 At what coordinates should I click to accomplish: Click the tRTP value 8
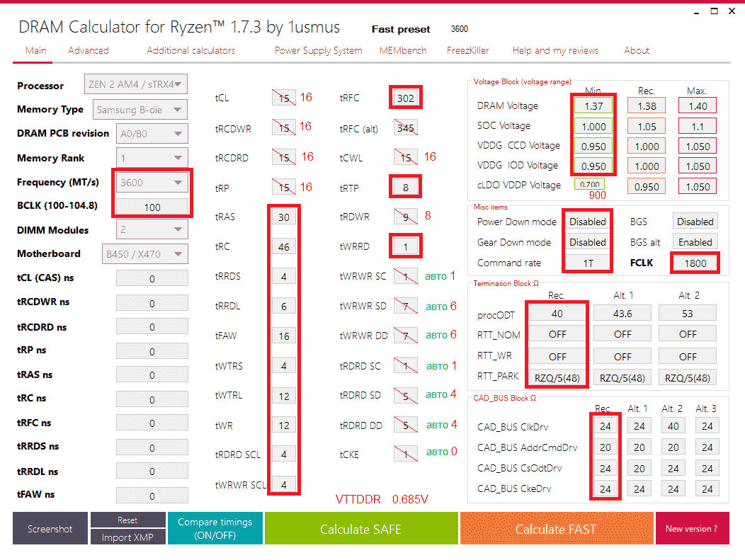[405, 187]
